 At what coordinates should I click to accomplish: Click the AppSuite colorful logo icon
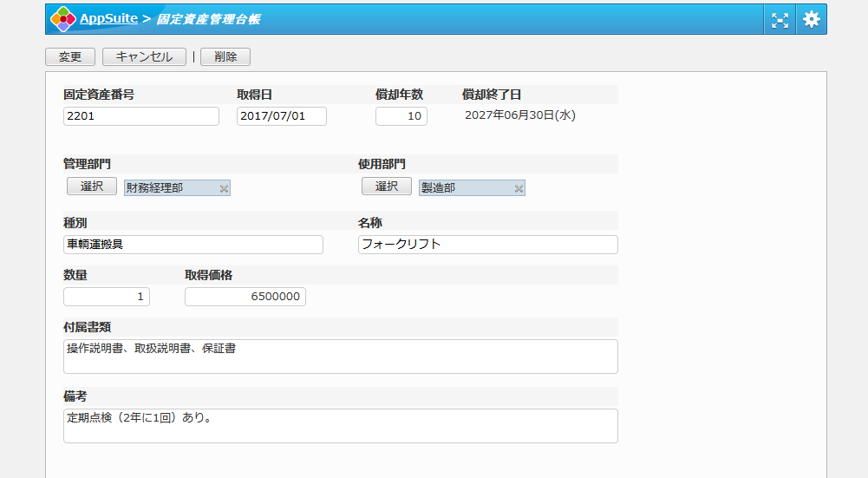click(x=62, y=19)
